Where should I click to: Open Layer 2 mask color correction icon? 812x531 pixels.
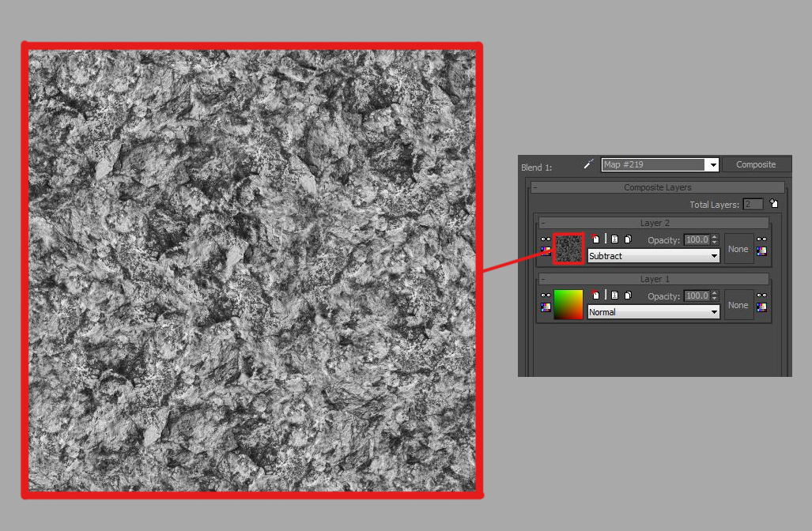pos(761,251)
